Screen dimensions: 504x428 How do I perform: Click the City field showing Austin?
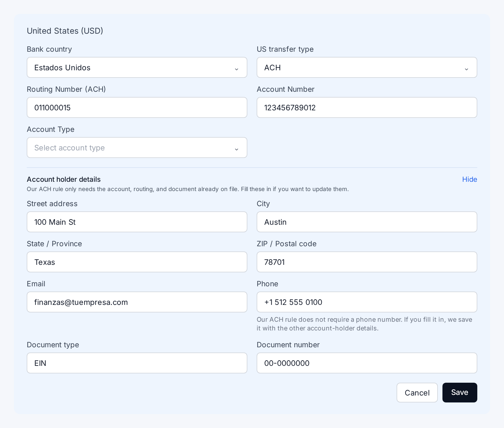[x=367, y=222]
